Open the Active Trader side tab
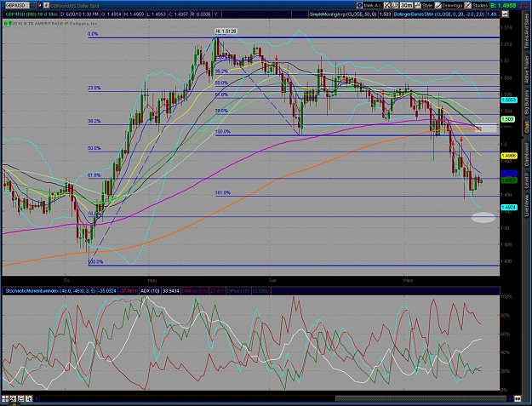532x406 pixels. point(526,69)
